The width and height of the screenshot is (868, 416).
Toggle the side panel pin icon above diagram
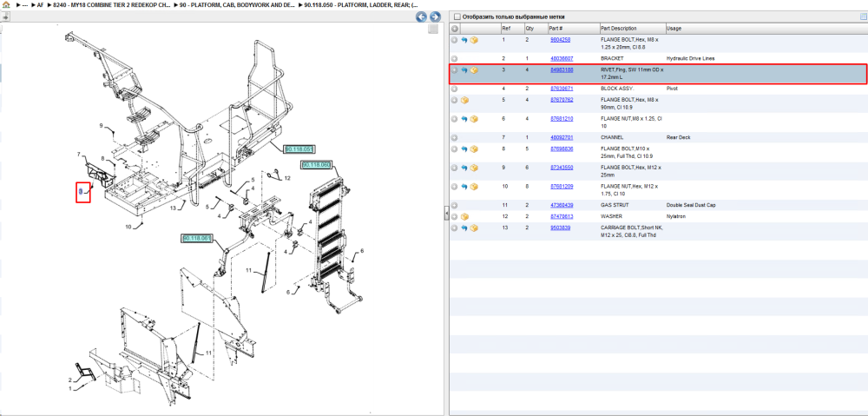(x=5, y=17)
